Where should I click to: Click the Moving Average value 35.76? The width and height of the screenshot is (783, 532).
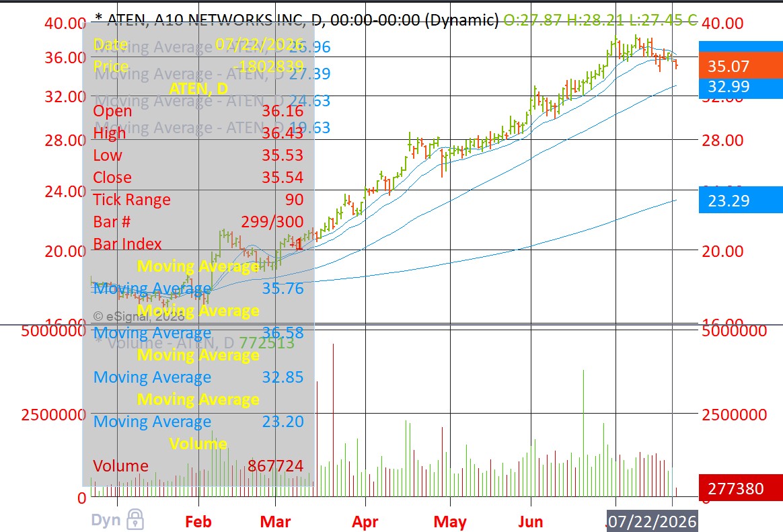point(283,288)
